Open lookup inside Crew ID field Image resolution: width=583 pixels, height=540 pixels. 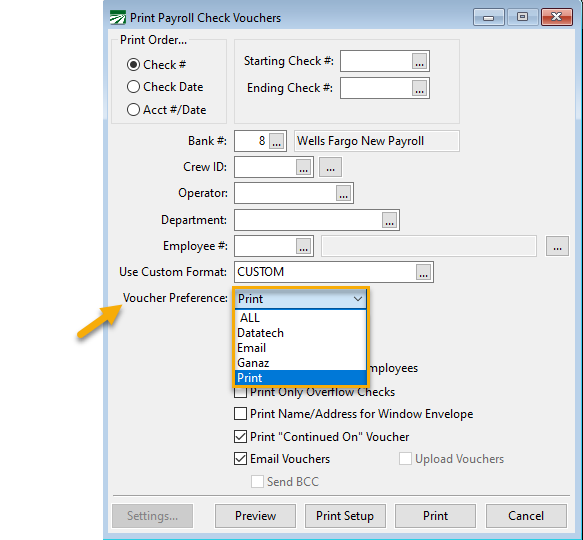(x=303, y=167)
